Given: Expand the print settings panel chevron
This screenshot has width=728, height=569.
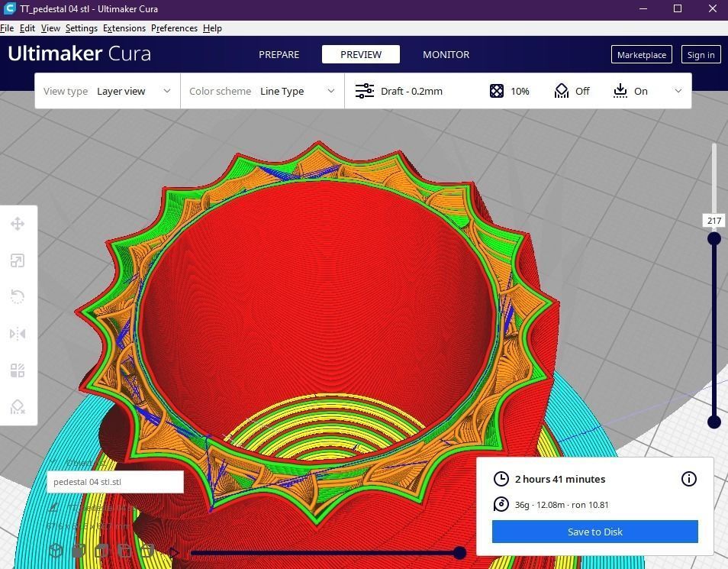Looking at the screenshot, I should 678,91.
